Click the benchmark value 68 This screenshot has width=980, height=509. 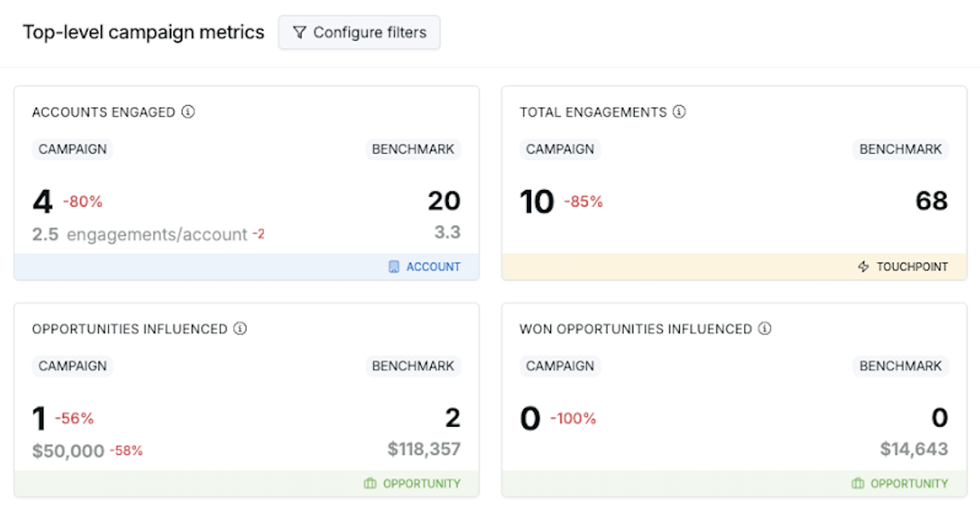[x=931, y=201]
